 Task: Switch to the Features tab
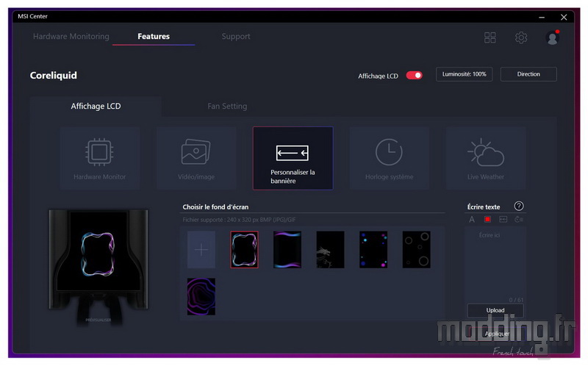(x=154, y=36)
